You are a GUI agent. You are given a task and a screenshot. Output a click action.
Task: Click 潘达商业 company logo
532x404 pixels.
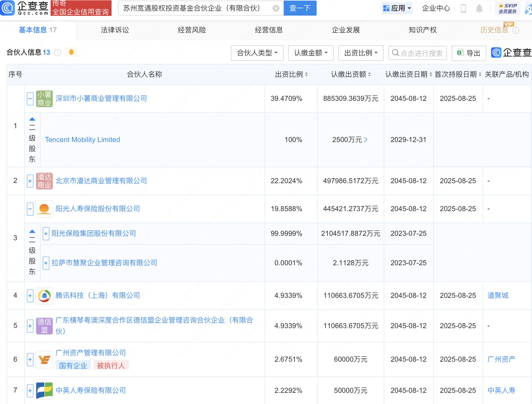(x=44, y=181)
